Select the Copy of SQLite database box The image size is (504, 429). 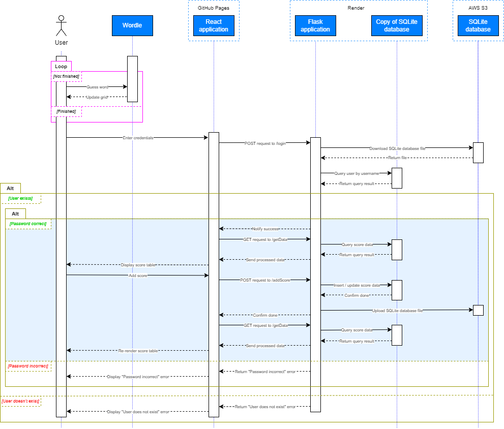point(397,25)
